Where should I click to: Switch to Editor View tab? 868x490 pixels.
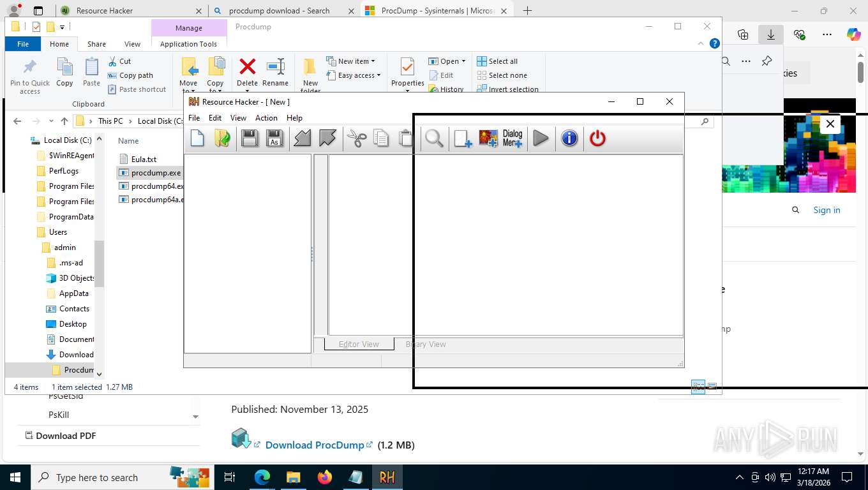359,344
